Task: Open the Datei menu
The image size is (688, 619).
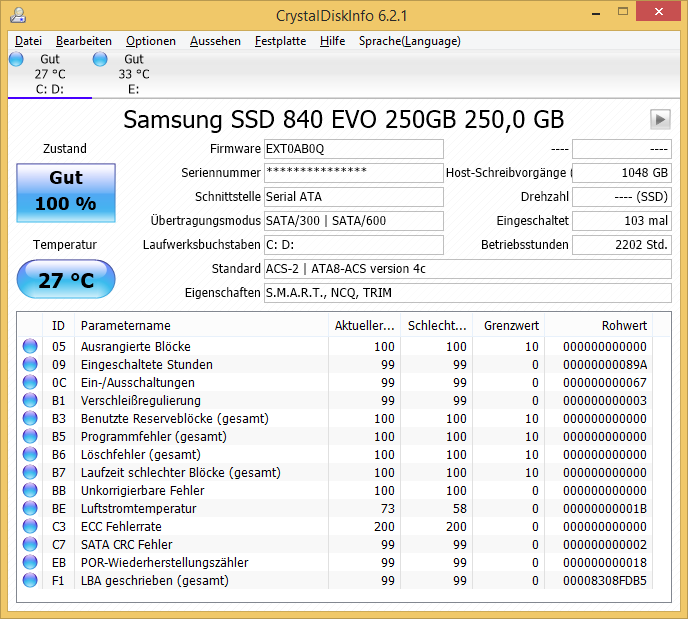Action: (28, 41)
